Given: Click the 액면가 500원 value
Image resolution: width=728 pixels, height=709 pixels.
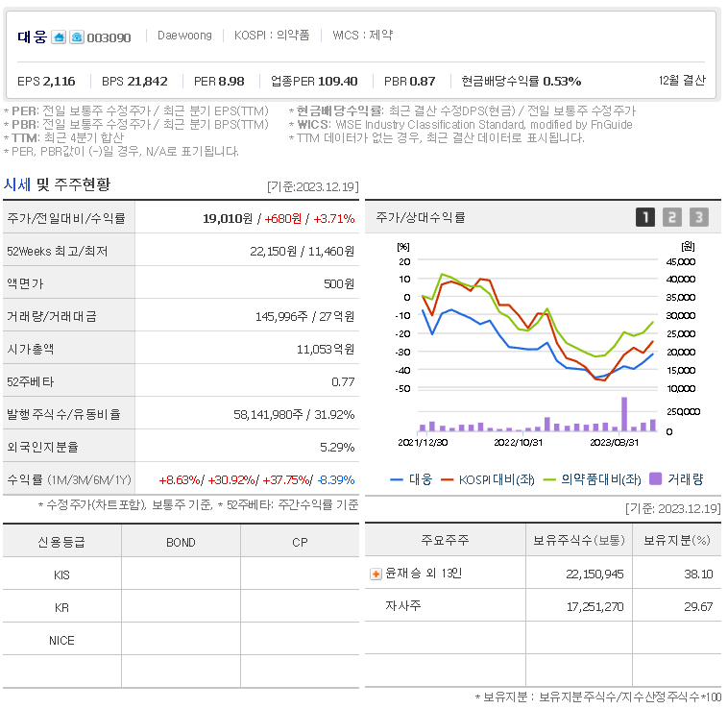Looking at the screenshot, I should click(x=339, y=283).
